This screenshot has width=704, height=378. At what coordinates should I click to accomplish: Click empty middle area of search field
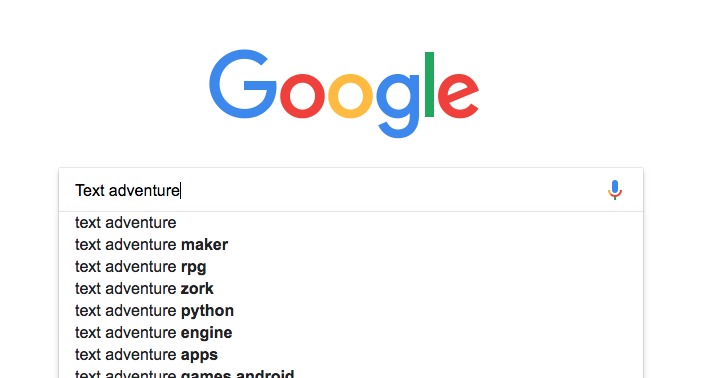click(x=391, y=190)
